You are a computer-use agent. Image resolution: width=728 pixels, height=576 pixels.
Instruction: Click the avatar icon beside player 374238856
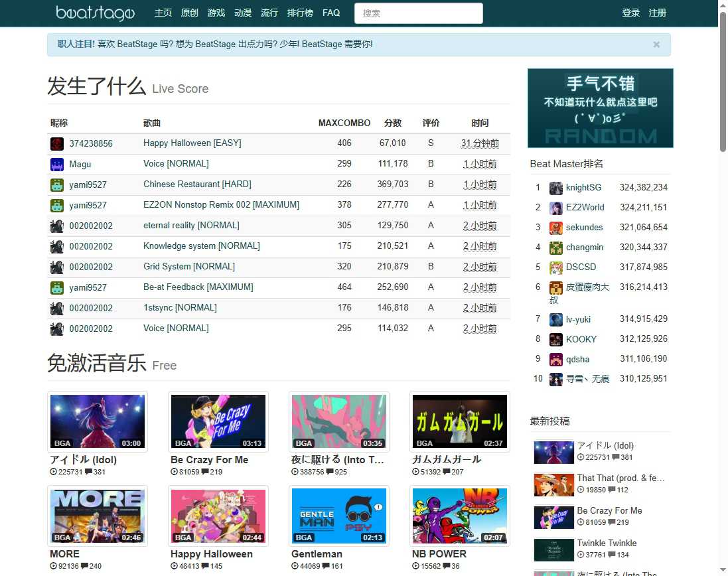56,143
